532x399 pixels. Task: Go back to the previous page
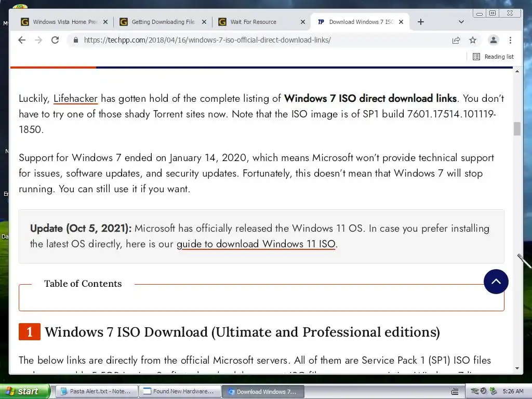coord(22,40)
